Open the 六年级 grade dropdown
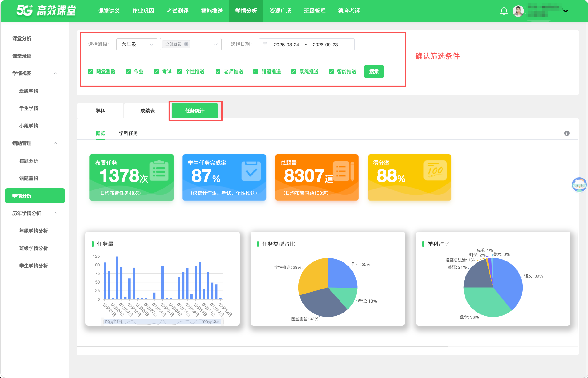The height and width of the screenshot is (378, 588). [x=137, y=44]
